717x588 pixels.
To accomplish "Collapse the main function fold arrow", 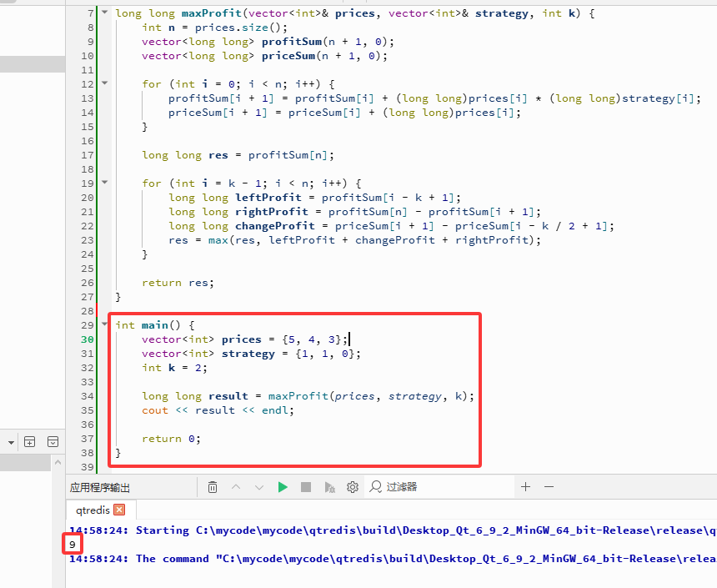I will click(105, 324).
